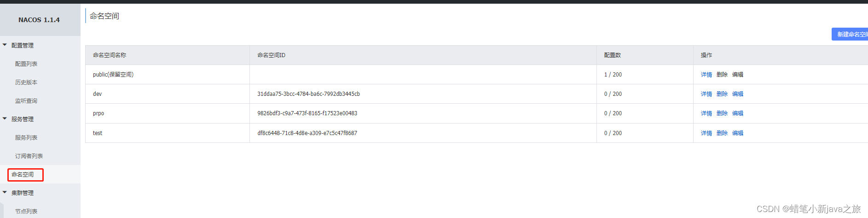Click the 配置管理 section label
Viewport: 868px width, 218px height.
pyautogui.click(x=23, y=46)
